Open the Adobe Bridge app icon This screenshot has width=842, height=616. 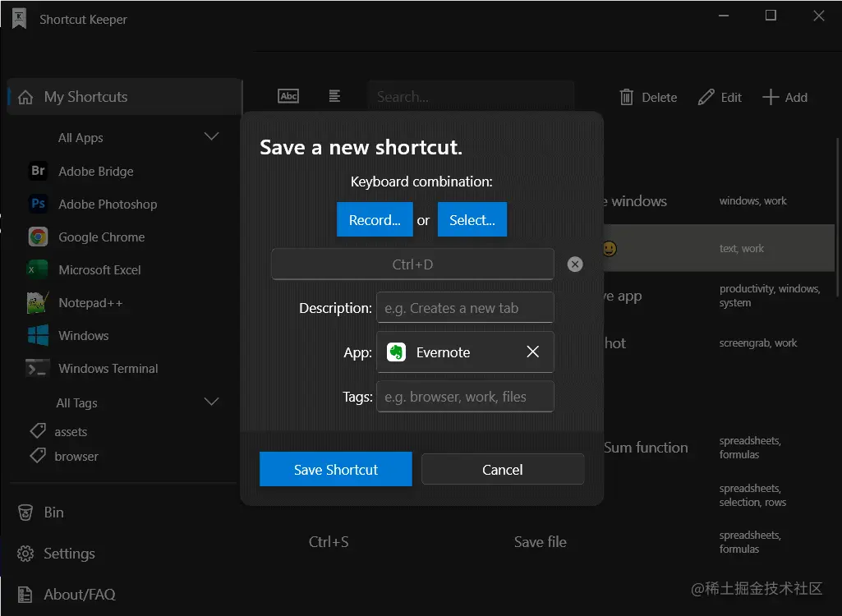pos(38,171)
